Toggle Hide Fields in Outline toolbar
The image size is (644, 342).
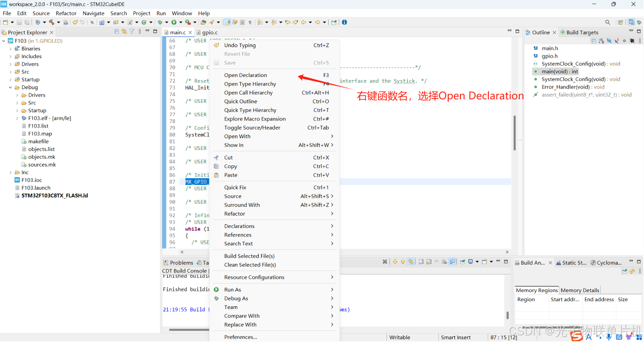(609, 40)
